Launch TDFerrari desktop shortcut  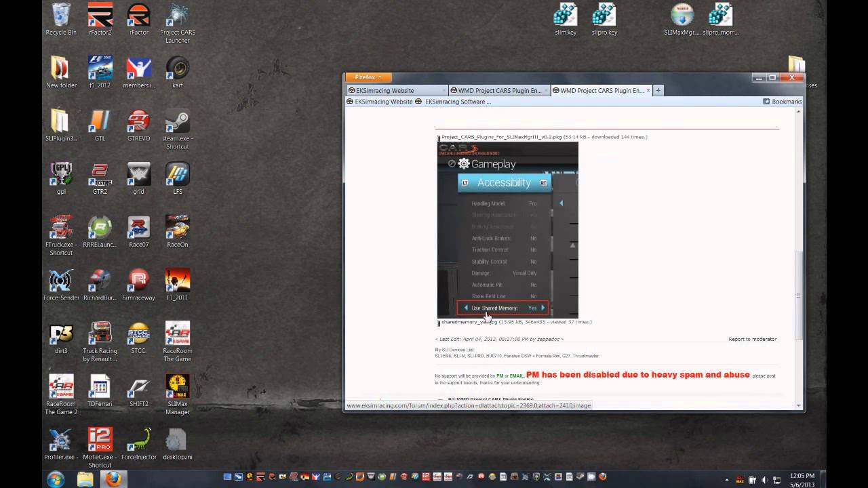(100, 390)
